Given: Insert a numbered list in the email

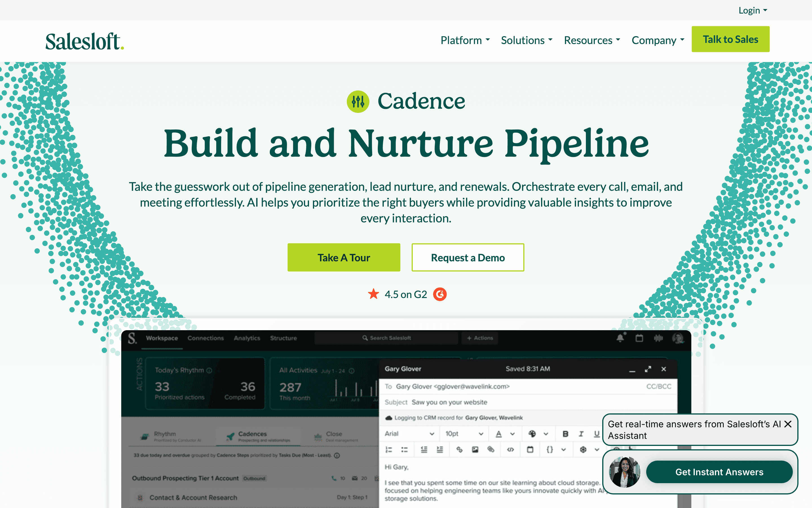Looking at the screenshot, I should point(389,450).
